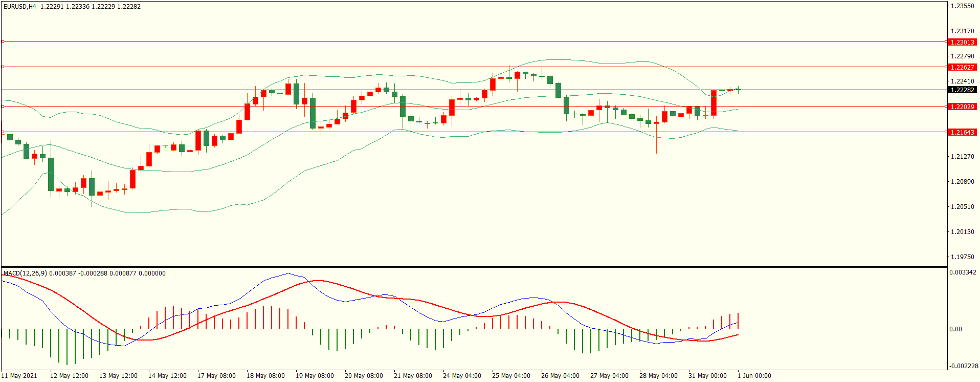Click the 1.23013 red price tag

pos(962,42)
